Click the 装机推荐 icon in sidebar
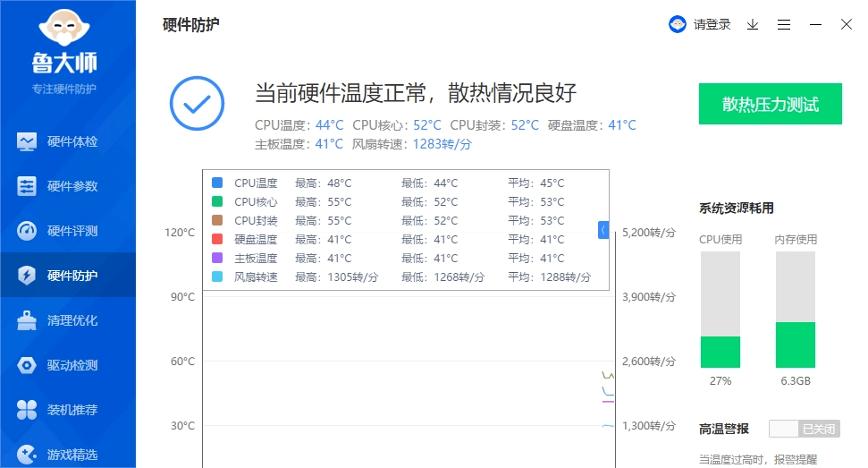Viewport: 868px width, 468px height. coord(27,410)
